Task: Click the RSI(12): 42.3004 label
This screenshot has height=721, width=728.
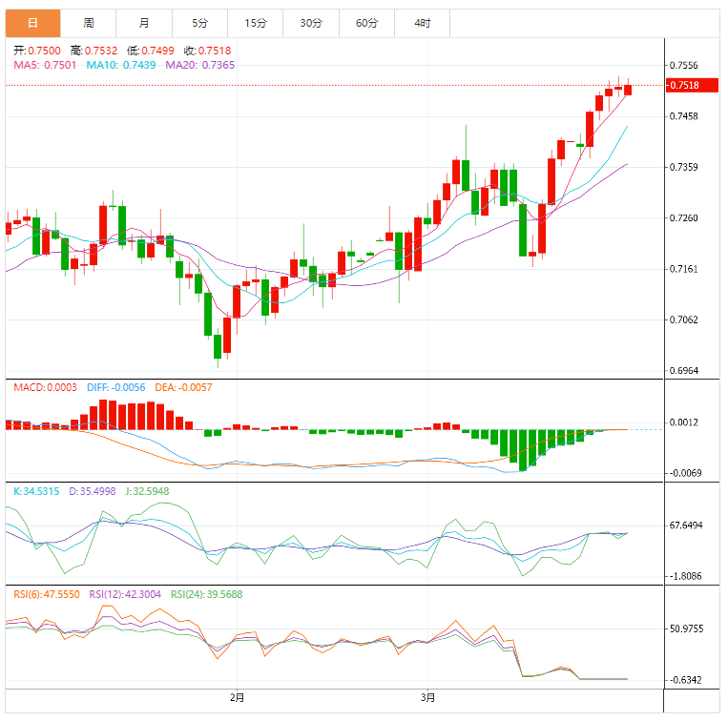Action: [125, 594]
